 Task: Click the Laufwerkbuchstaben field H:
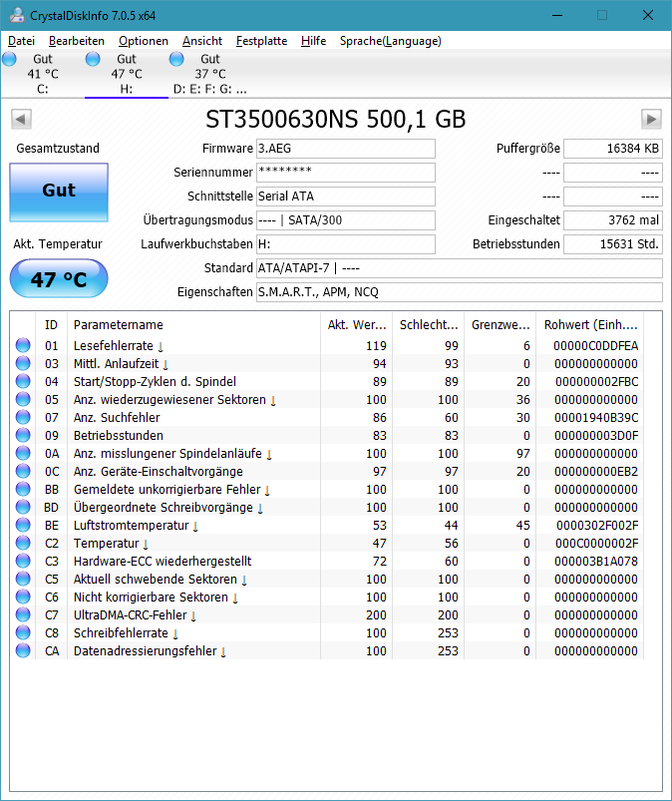pos(346,244)
